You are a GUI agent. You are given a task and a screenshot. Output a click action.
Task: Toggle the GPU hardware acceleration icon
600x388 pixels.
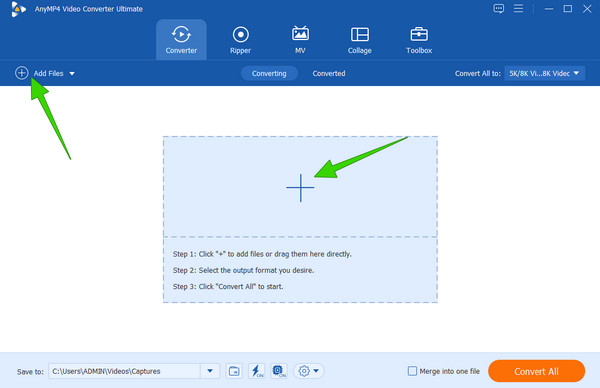[x=279, y=371]
